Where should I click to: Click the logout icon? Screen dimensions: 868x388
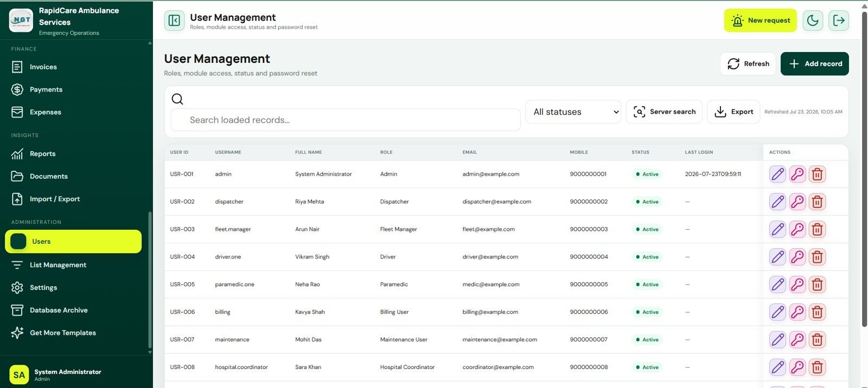tap(839, 21)
